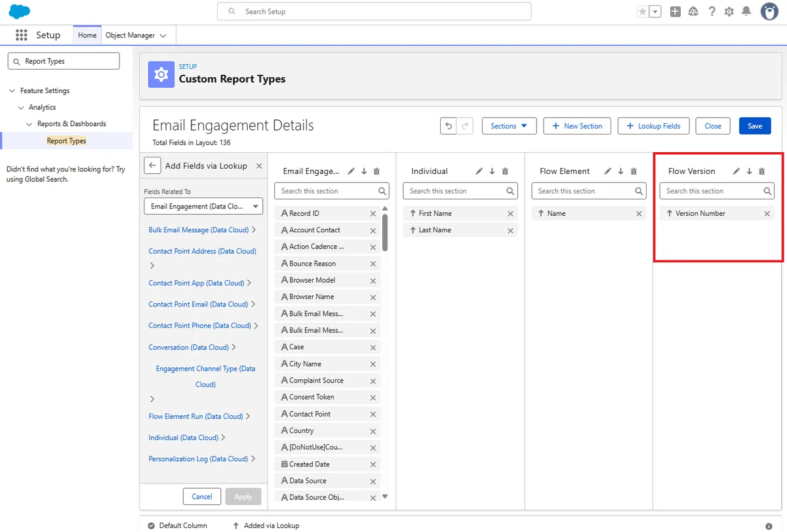Remove the Bounce Reason field
The height and width of the screenshot is (532, 787).
click(373, 264)
